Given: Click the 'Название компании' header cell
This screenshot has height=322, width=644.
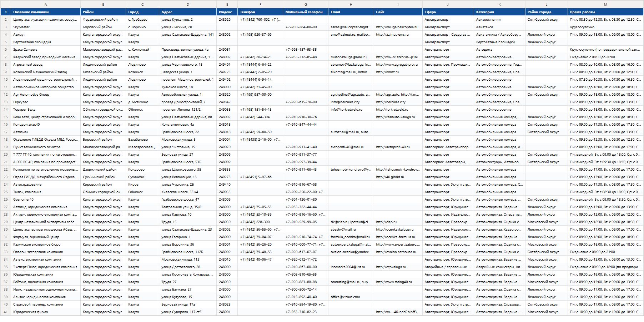Looking at the screenshot, I should pyautogui.click(x=46, y=12).
